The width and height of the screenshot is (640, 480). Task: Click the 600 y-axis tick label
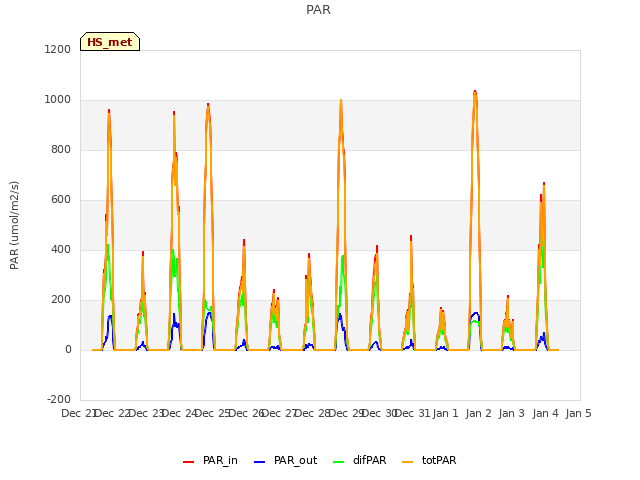pos(61,200)
